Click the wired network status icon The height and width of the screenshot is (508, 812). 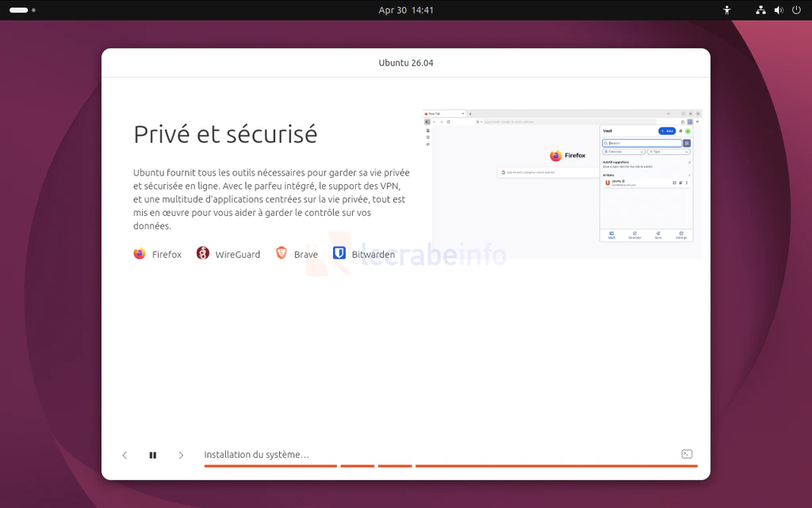(760, 10)
